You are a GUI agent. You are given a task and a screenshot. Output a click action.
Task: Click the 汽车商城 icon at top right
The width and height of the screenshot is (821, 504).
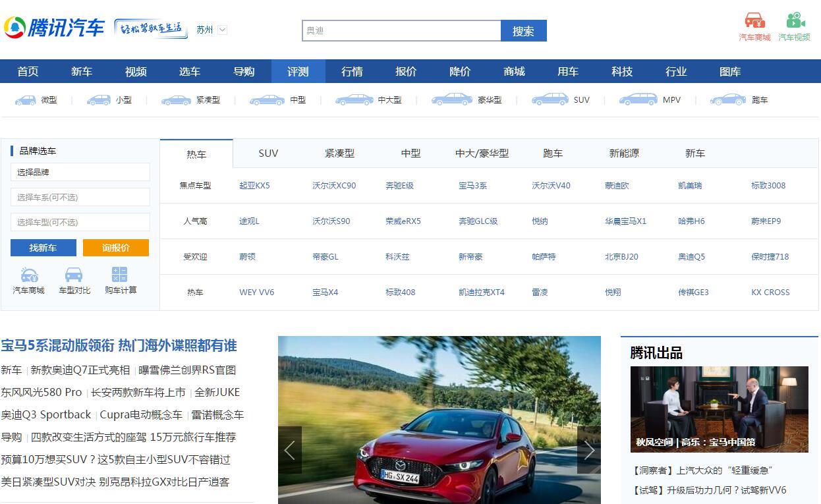[754, 20]
